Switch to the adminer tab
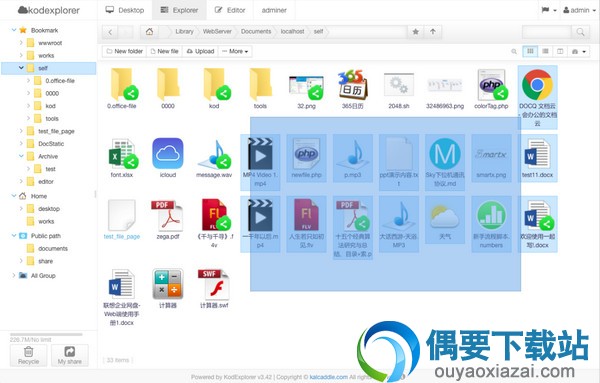The height and width of the screenshot is (383, 600). coord(274,10)
